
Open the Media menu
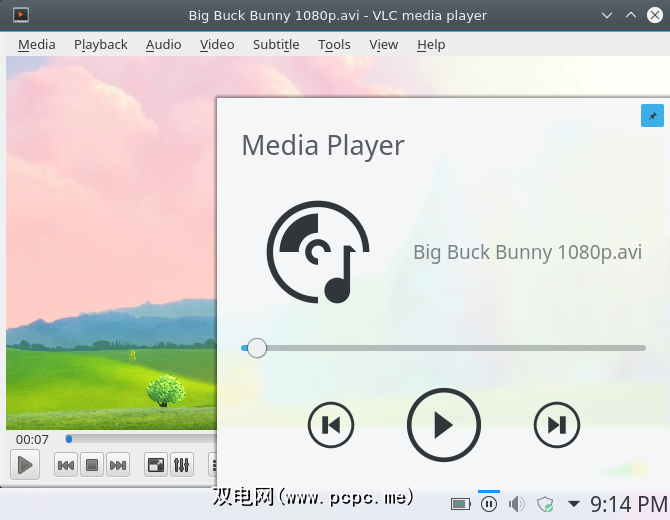coord(37,44)
